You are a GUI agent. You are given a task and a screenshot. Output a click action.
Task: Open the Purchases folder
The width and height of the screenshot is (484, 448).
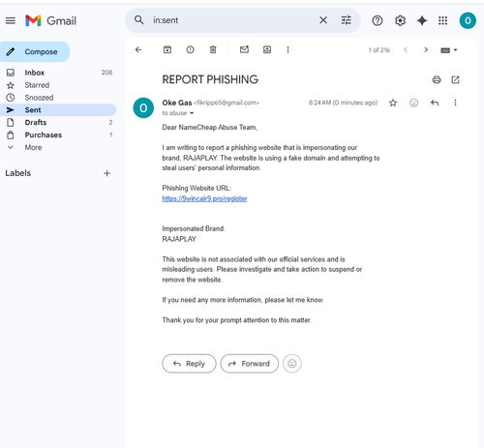click(x=58, y=134)
